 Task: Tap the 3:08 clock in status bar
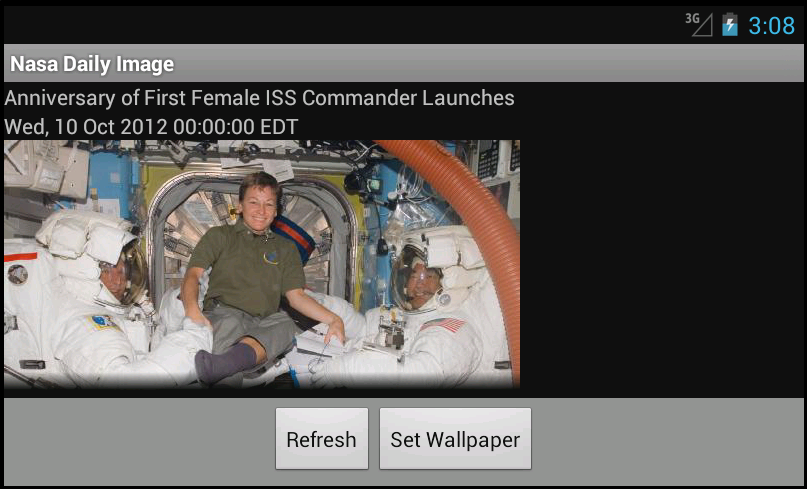[771, 25]
